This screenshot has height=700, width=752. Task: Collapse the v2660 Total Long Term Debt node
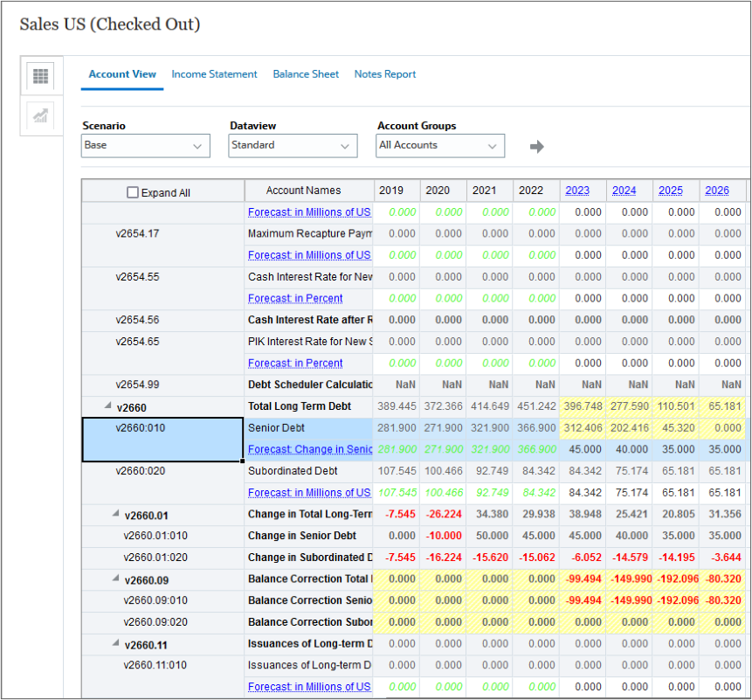(107, 405)
